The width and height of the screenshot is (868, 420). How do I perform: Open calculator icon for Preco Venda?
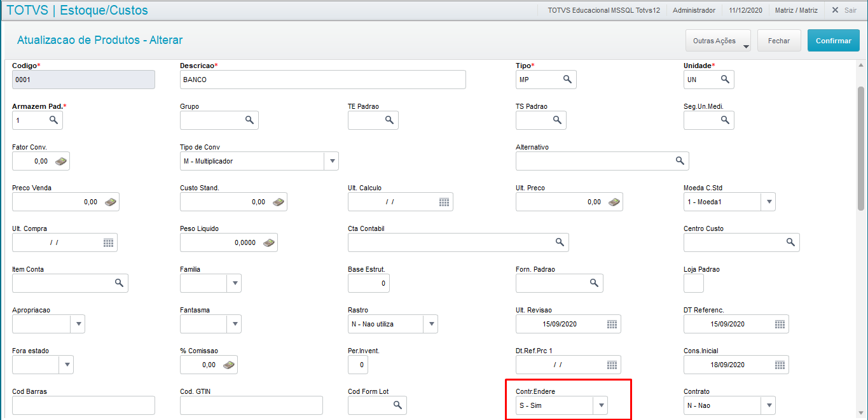[110, 202]
